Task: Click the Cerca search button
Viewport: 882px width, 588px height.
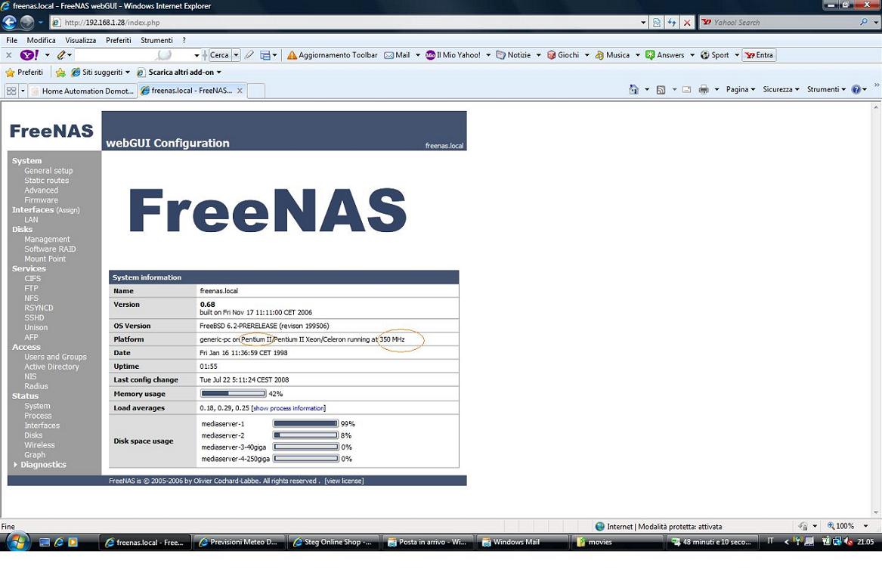Action: point(219,55)
